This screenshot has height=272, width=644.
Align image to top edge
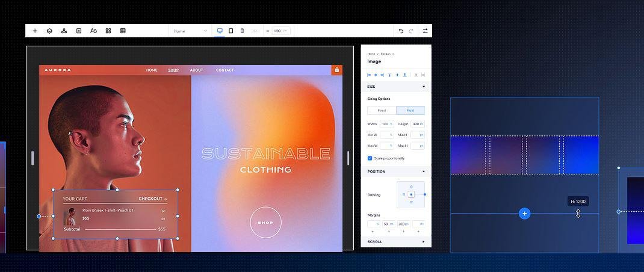pyautogui.click(x=390, y=75)
